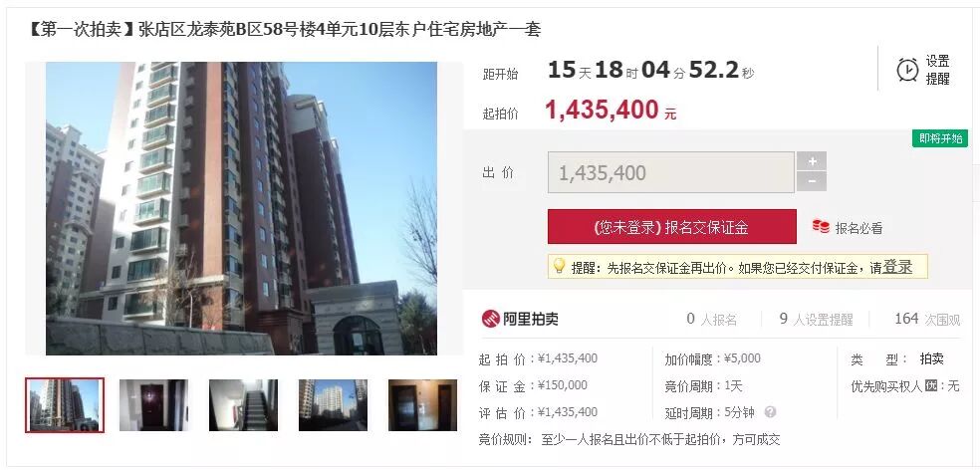Click the question mark help icon by 延时周期

(770, 412)
